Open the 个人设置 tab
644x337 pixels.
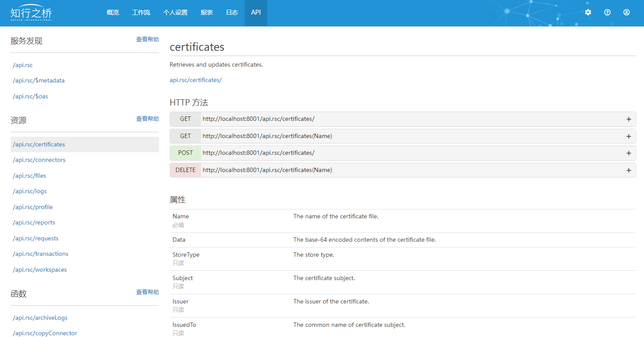[175, 12]
